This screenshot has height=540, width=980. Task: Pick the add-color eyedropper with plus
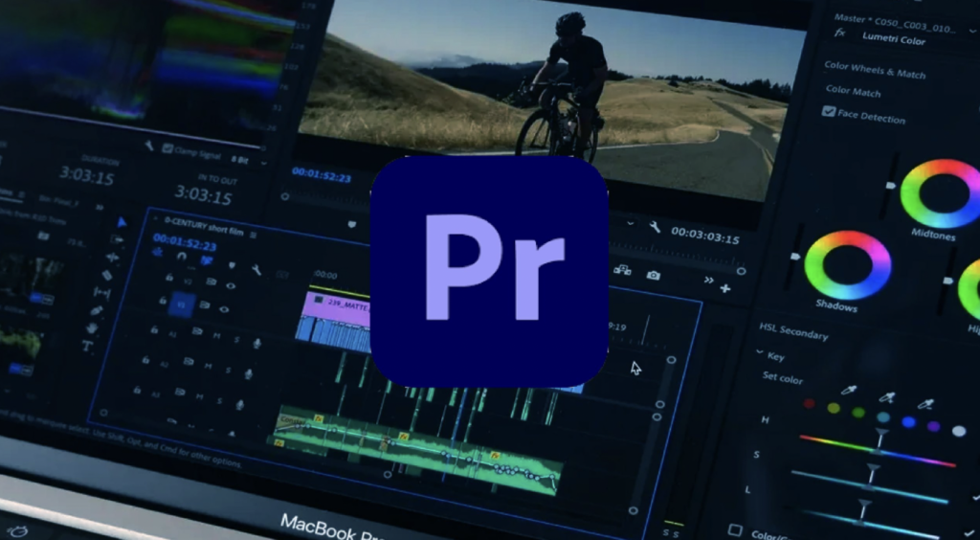(886, 397)
